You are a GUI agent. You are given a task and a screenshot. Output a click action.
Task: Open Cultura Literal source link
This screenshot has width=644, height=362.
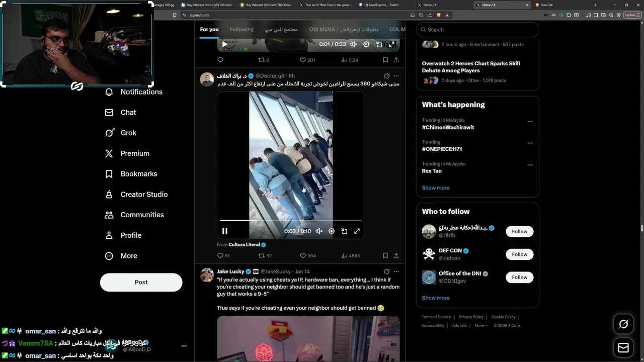coord(244,244)
